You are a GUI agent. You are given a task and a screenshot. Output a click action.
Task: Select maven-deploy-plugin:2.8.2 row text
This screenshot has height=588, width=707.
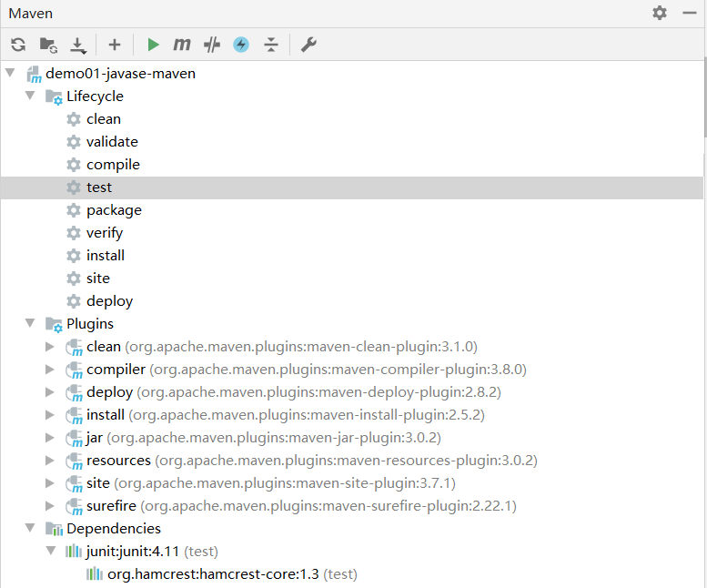click(x=294, y=392)
